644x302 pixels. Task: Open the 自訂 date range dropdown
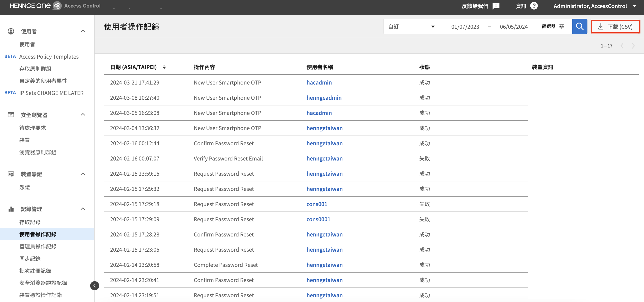coord(411,27)
